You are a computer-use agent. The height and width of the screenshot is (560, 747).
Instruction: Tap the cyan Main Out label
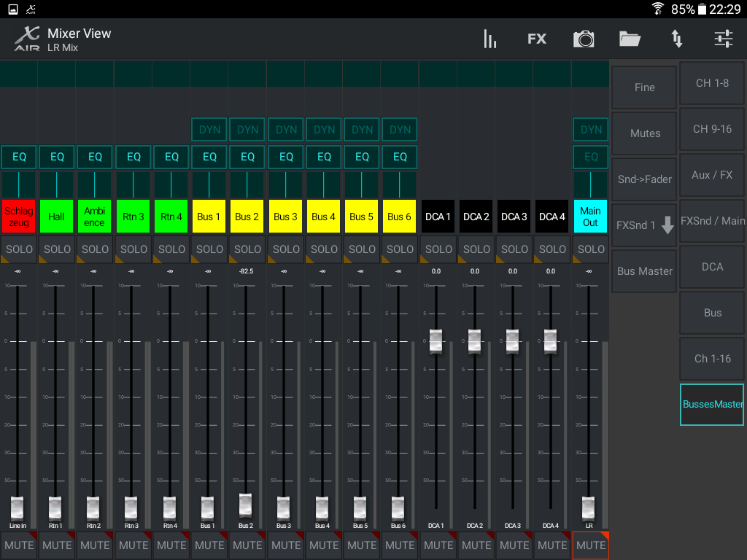coord(590,217)
